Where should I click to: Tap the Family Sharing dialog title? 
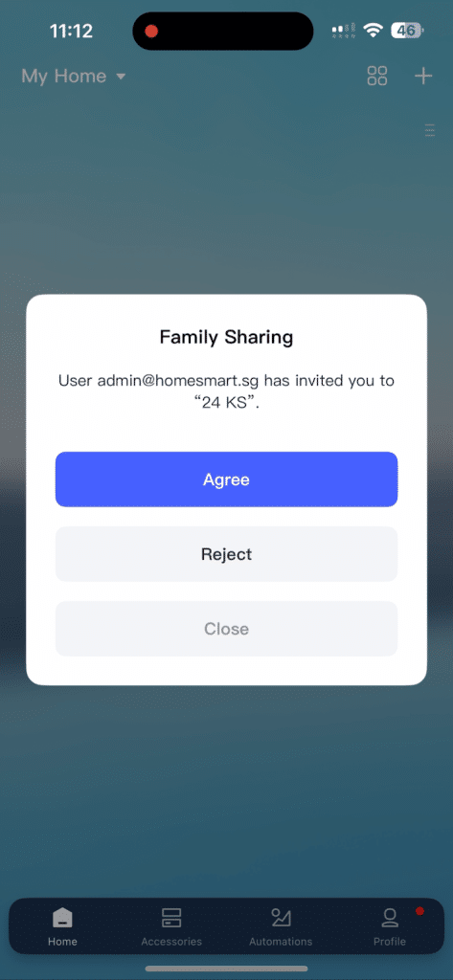[226, 338]
